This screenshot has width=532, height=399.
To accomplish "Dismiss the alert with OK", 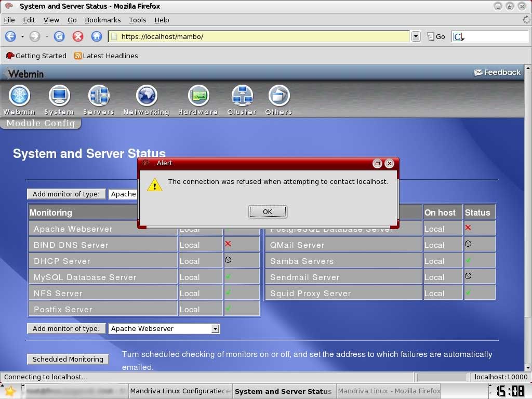I will coord(268,212).
